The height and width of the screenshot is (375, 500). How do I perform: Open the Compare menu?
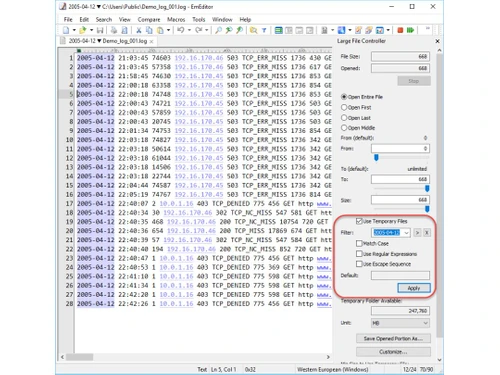[149, 19]
